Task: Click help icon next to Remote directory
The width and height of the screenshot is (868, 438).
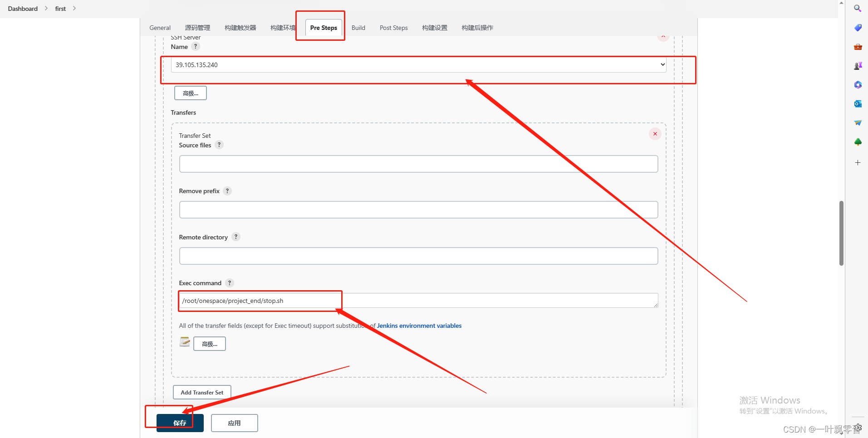Action: point(236,237)
